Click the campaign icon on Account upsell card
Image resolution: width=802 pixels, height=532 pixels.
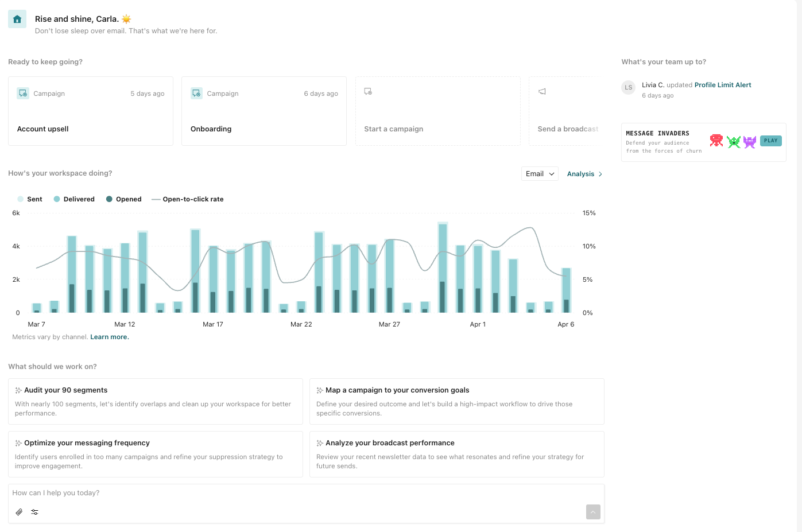[x=22, y=92]
